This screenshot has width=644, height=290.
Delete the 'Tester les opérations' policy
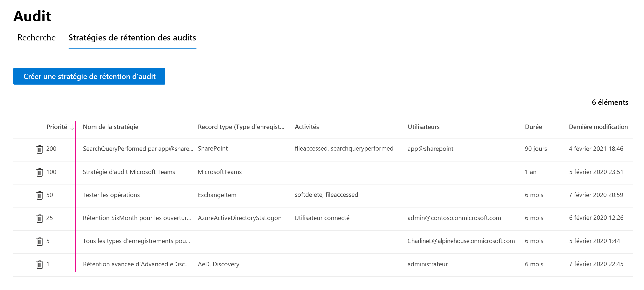(x=40, y=195)
